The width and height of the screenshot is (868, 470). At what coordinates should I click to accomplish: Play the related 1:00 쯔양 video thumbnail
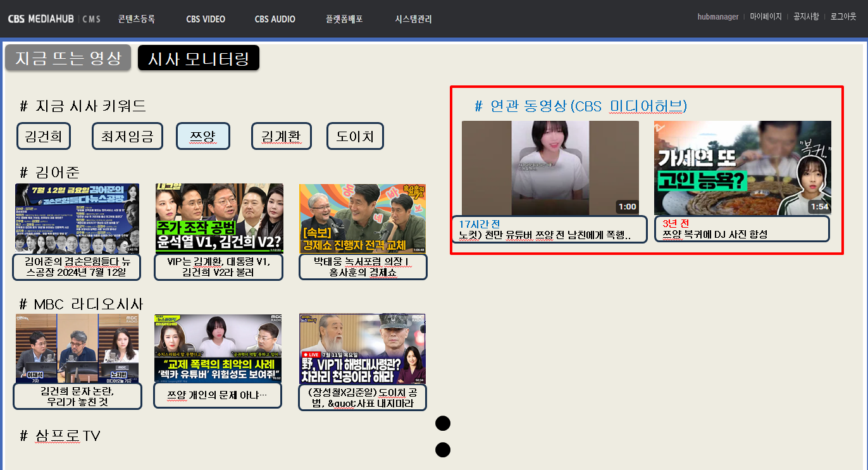tap(550, 168)
